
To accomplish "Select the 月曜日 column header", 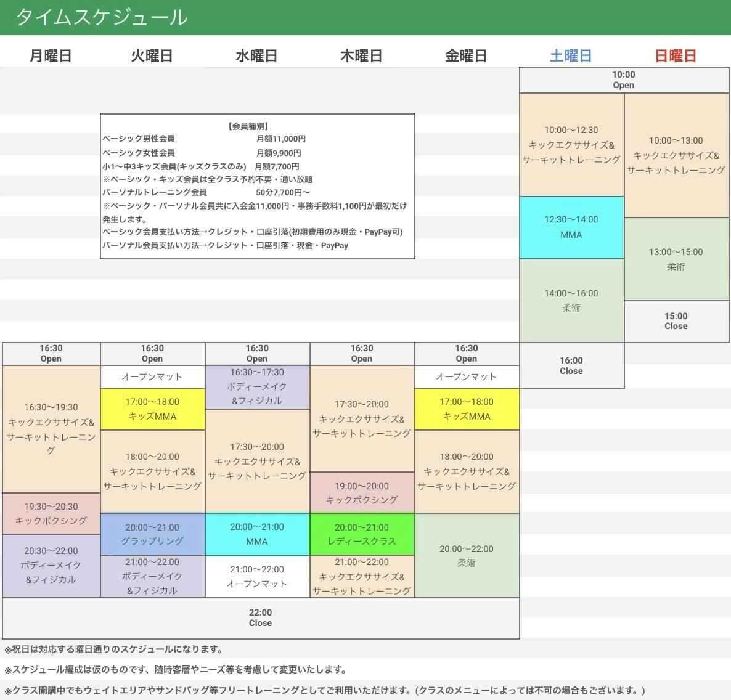I will pyautogui.click(x=51, y=56).
